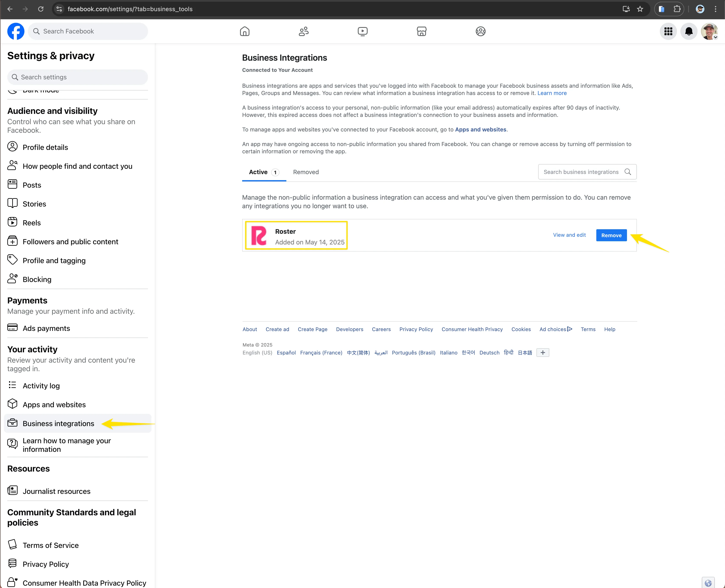The width and height of the screenshot is (725, 588).
Task: Open Business integrations in sidebar
Action: [78, 423]
